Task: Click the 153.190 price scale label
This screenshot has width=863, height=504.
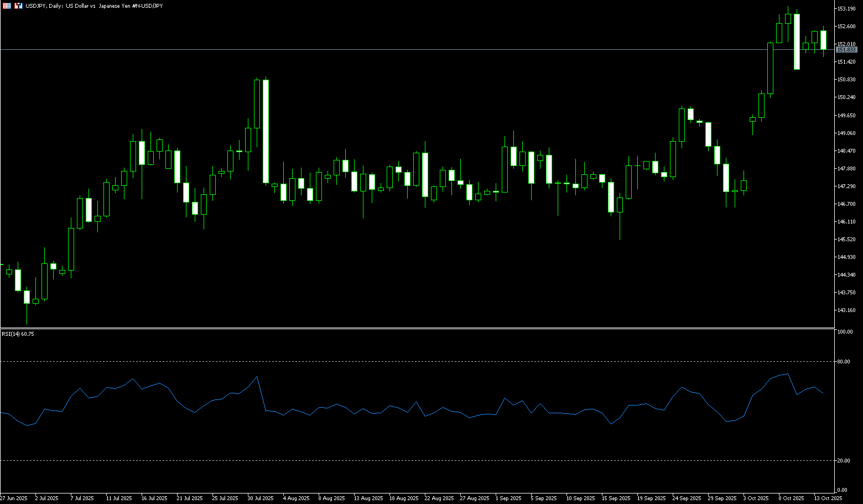Action: coord(846,9)
